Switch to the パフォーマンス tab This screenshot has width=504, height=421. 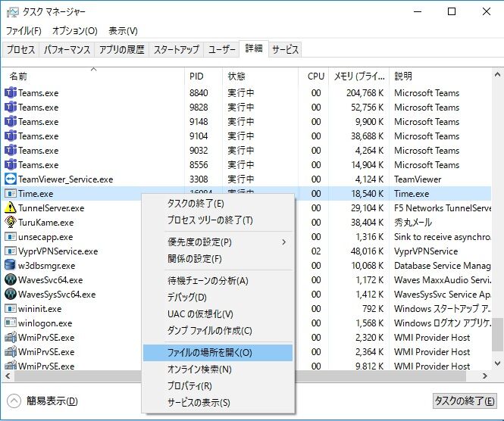coord(67,49)
